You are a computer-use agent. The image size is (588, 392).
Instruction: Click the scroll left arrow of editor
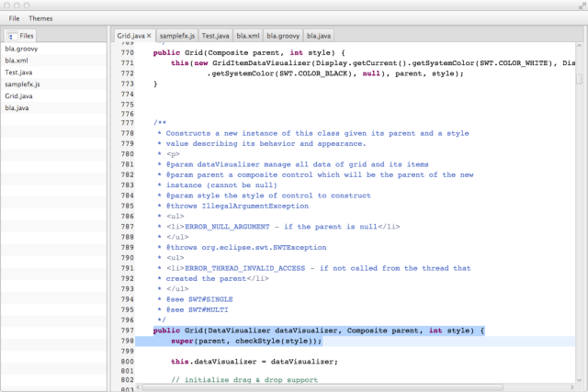[x=138, y=387]
